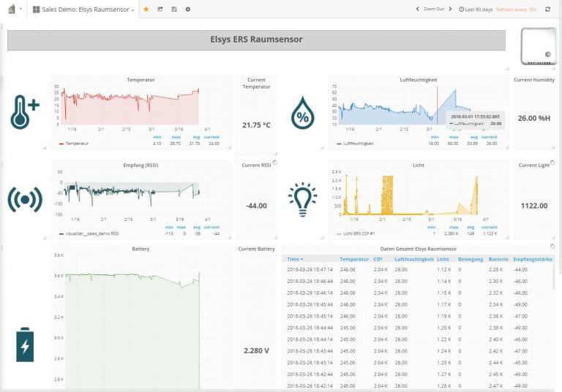Click the battery charging icon
The image size is (562, 392).
[25, 344]
